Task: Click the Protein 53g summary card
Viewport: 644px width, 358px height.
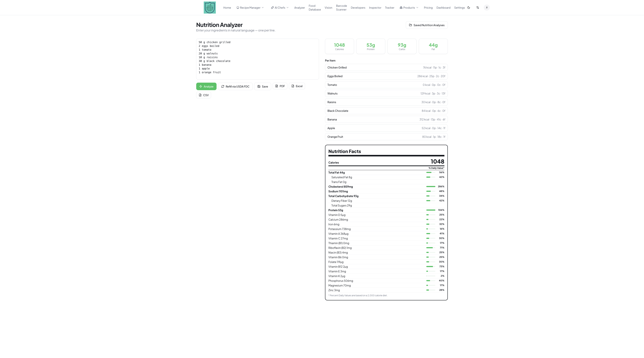Action: pyautogui.click(x=371, y=46)
